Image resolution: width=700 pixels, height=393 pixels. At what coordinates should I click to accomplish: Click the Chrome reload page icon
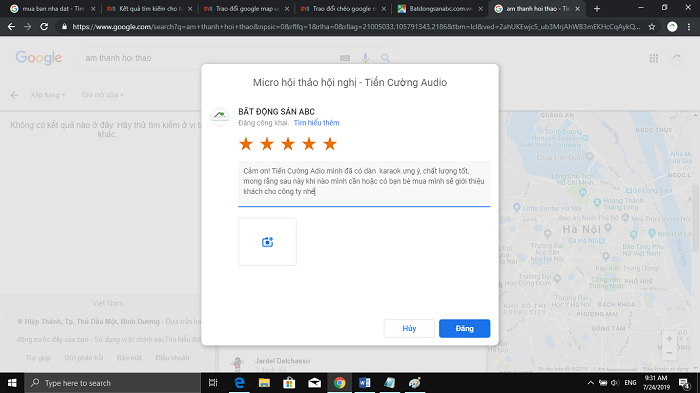coord(44,27)
